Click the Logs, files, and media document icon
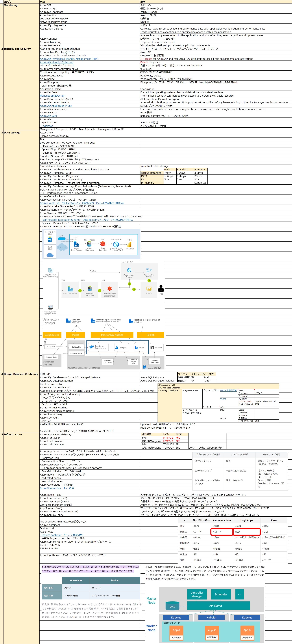 [50, 271]
